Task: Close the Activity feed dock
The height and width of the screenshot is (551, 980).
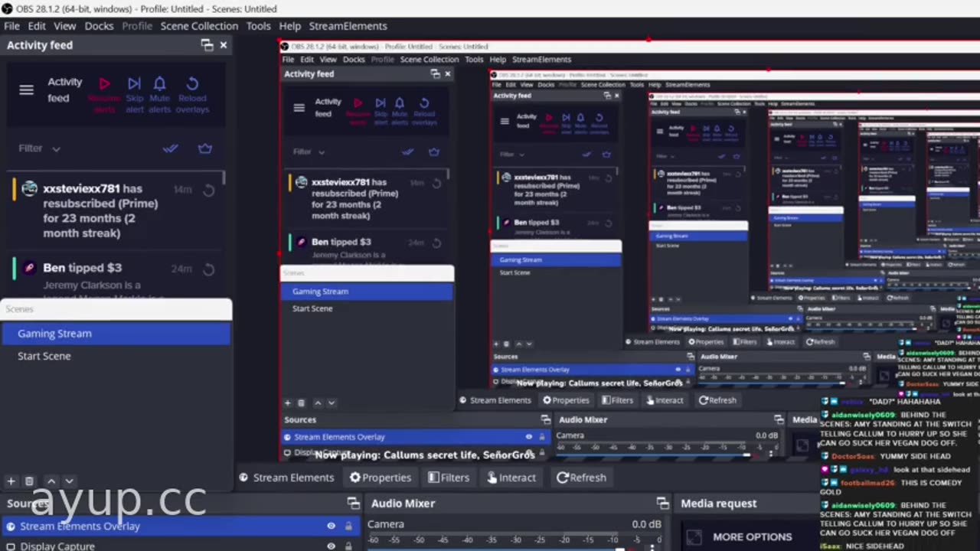Action: coord(224,45)
